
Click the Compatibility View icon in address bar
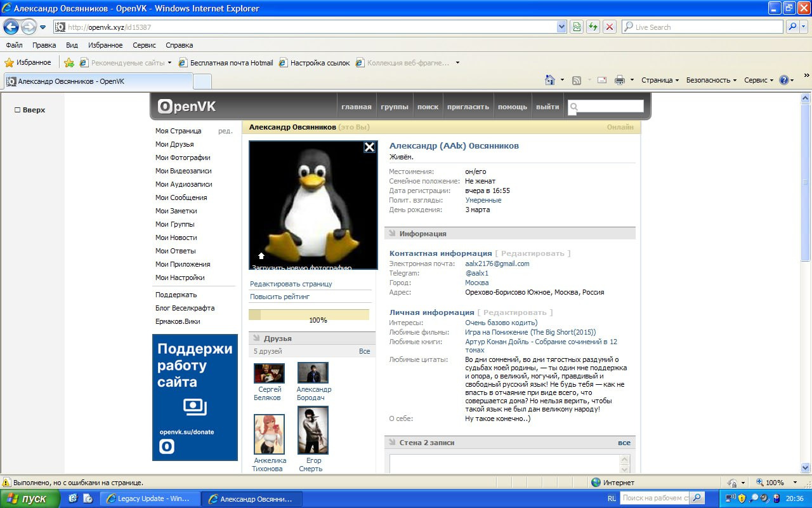tap(577, 27)
